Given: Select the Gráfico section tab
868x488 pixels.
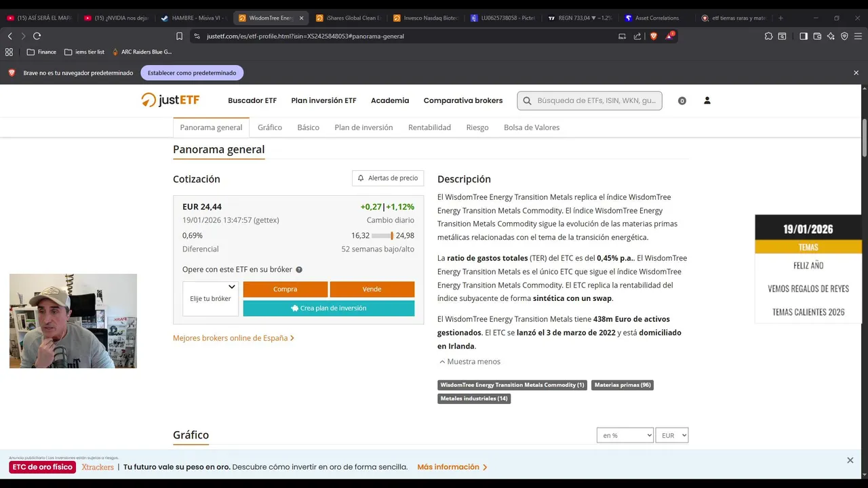Looking at the screenshot, I should pyautogui.click(x=270, y=127).
